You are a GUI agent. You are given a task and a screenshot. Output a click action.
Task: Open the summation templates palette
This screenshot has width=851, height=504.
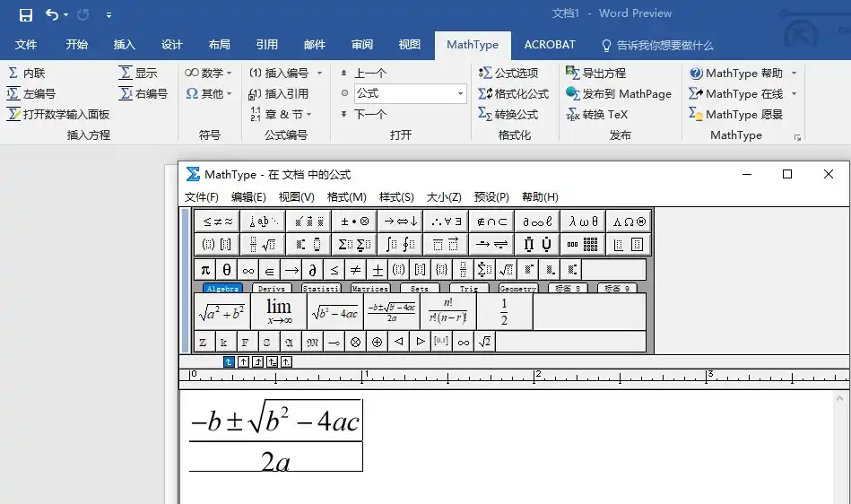pos(354,244)
